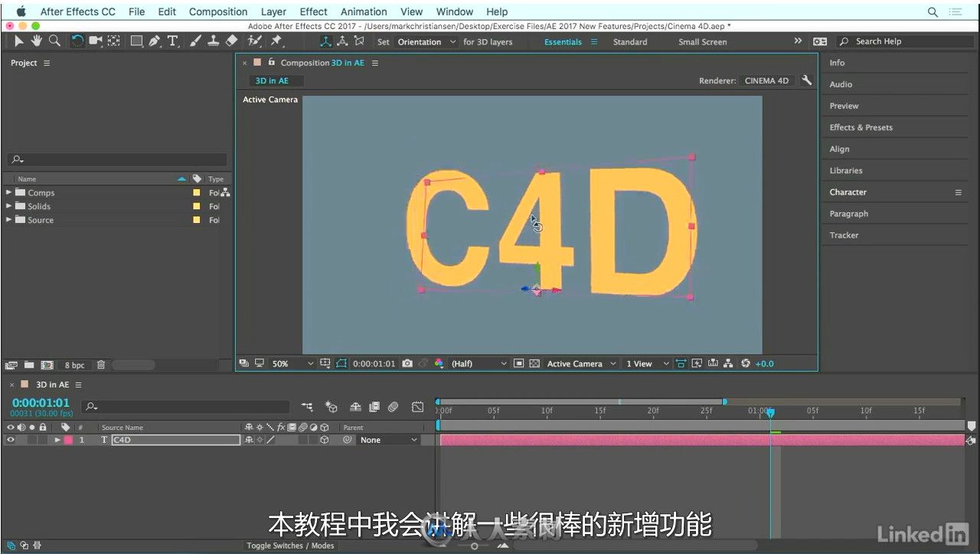Delete selected project items trash icon
This screenshot has height=554, width=980.
(101, 365)
